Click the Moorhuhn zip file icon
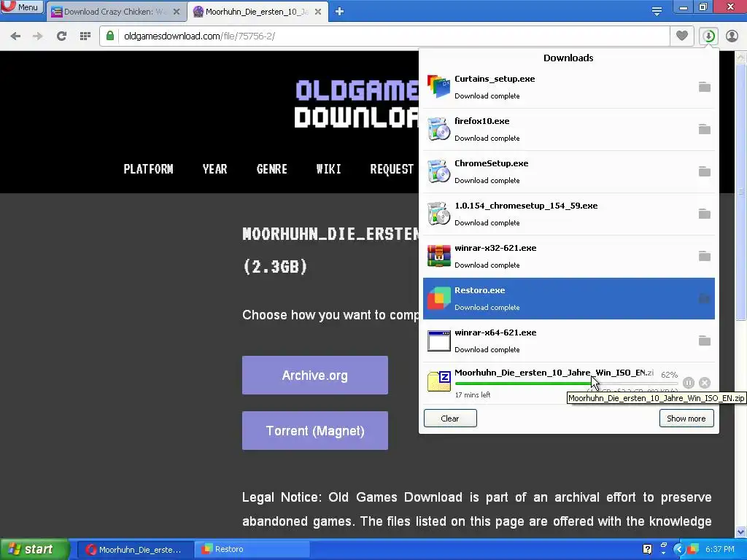 pyautogui.click(x=438, y=381)
